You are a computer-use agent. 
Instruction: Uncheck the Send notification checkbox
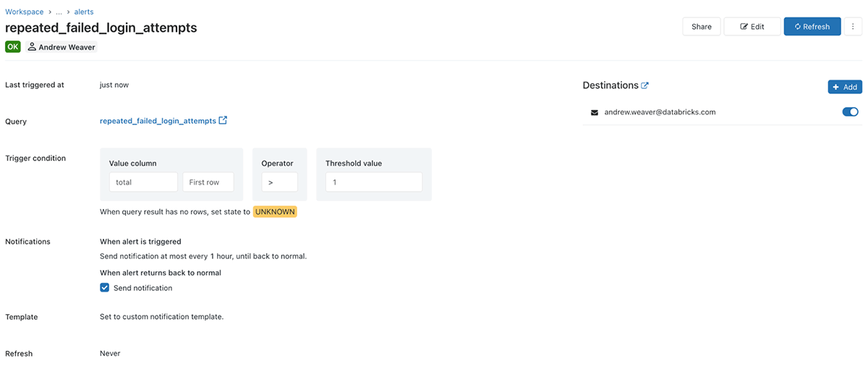105,288
